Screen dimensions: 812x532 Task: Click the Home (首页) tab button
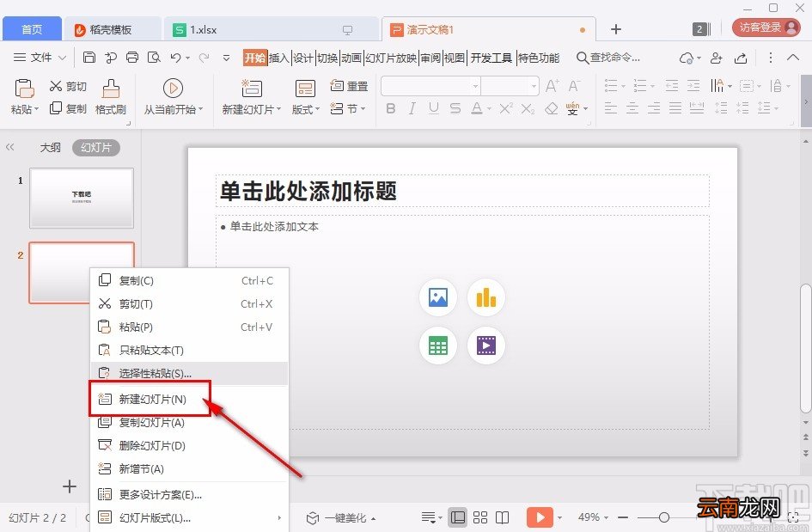click(32, 29)
